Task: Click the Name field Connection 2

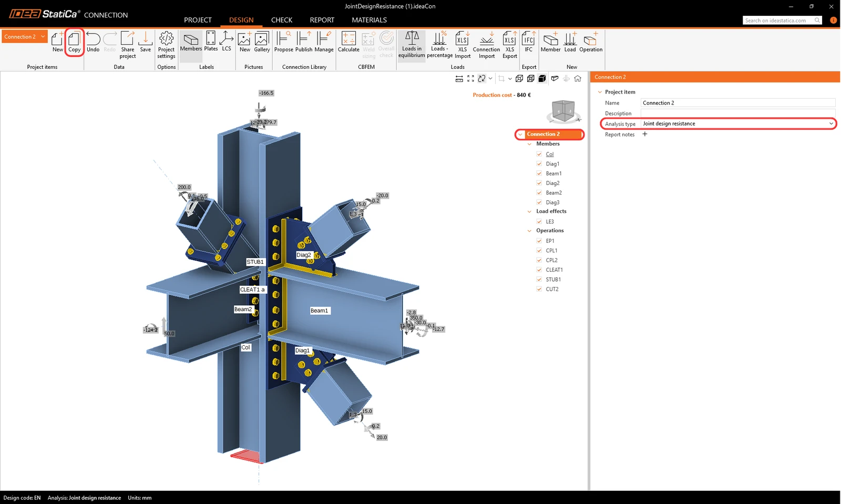Action: tap(738, 103)
